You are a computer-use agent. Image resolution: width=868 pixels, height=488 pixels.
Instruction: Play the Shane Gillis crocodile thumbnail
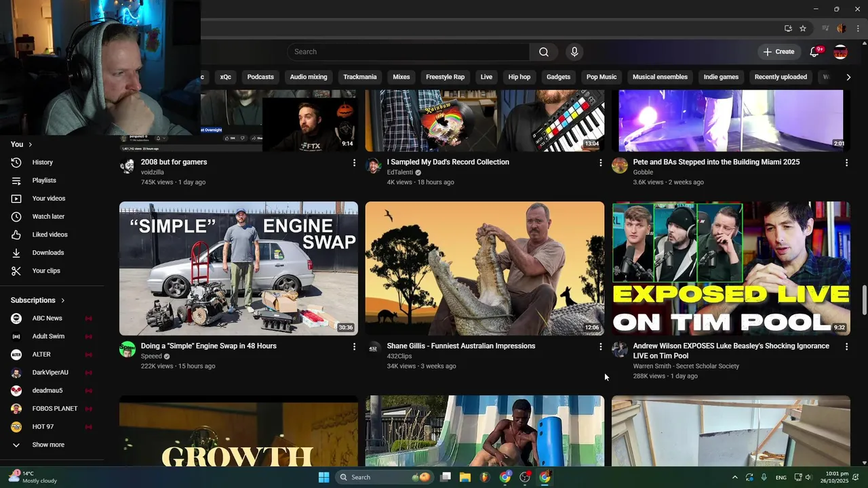[x=485, y=268]
